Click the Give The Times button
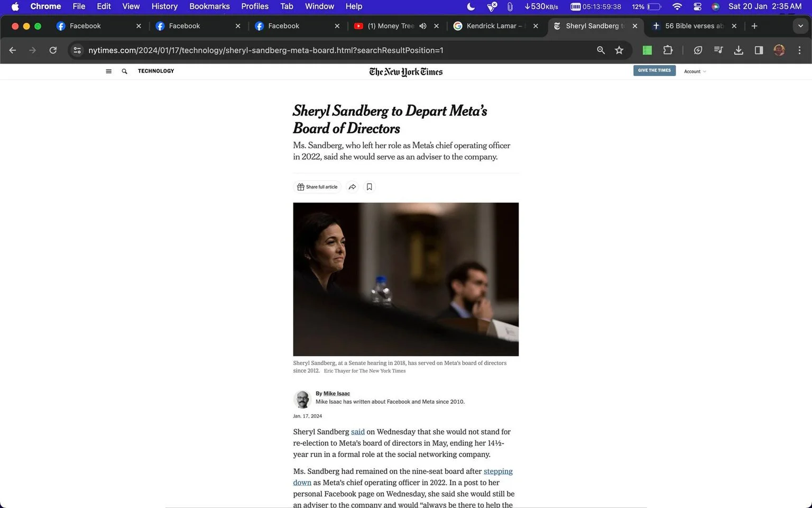Viewport: 812px width, 508px height. [x=654, y=70]
